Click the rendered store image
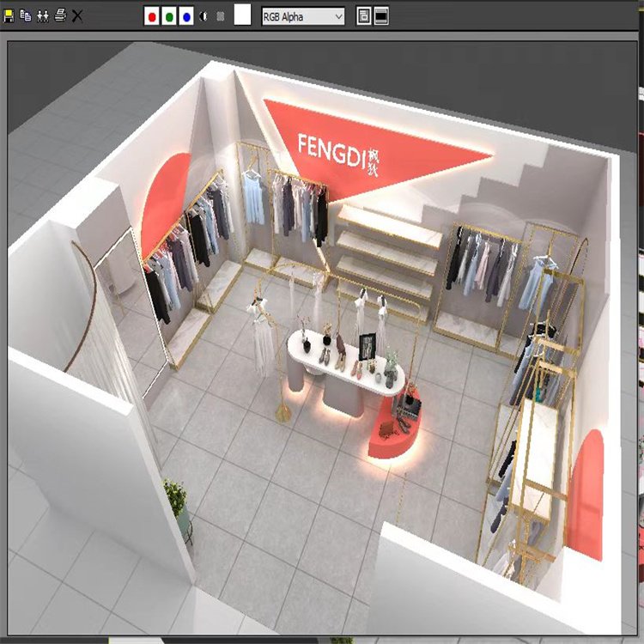 click(322, 337)
